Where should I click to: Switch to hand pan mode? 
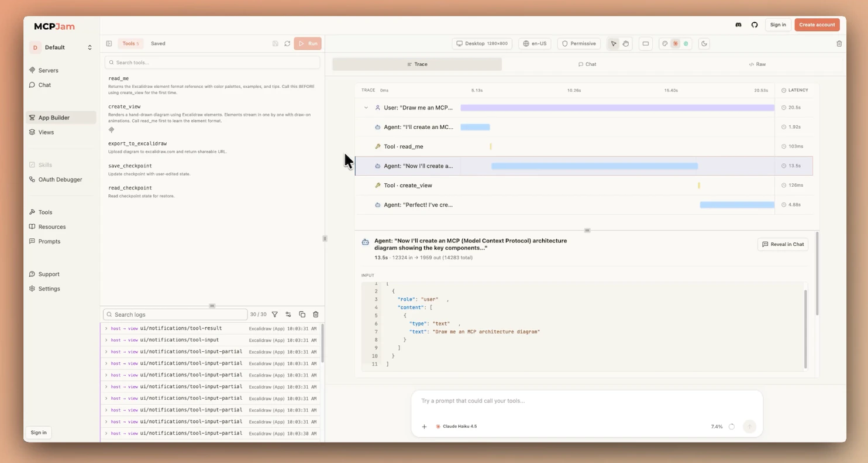626,43
